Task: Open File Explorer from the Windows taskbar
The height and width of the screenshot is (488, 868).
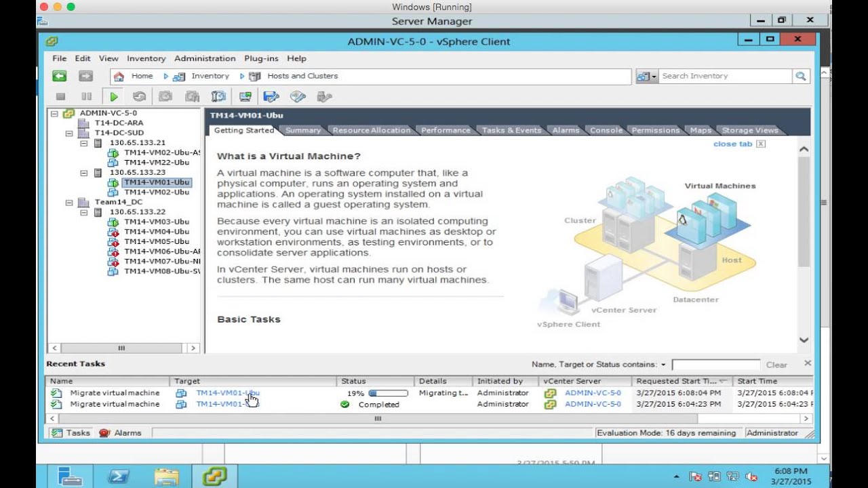Action: [166, 476]
